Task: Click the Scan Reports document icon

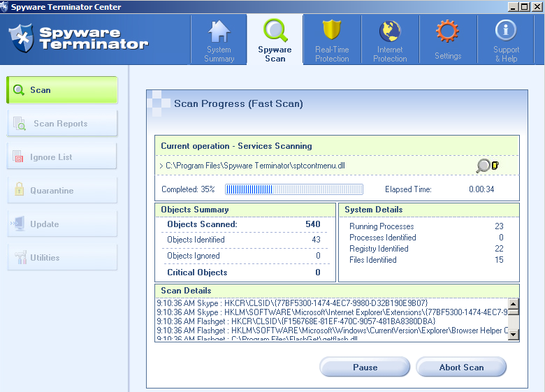Action: point(20,124)
